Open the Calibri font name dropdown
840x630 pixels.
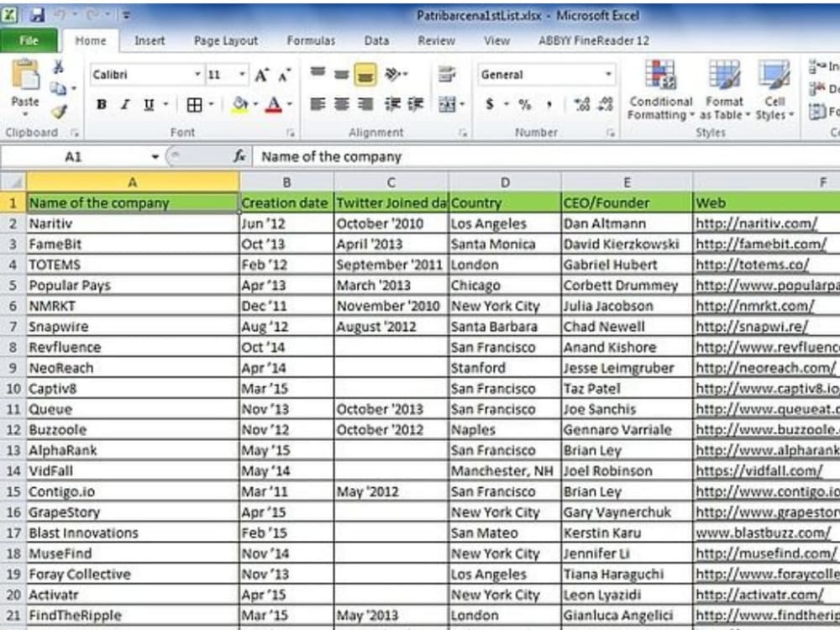point(197,74)
